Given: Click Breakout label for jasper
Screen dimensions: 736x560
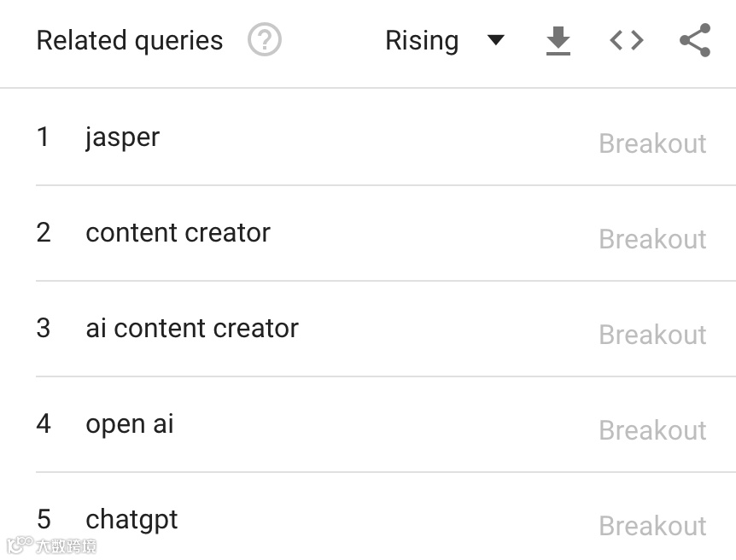Looking at the screenshot, I should pos(652,143).
